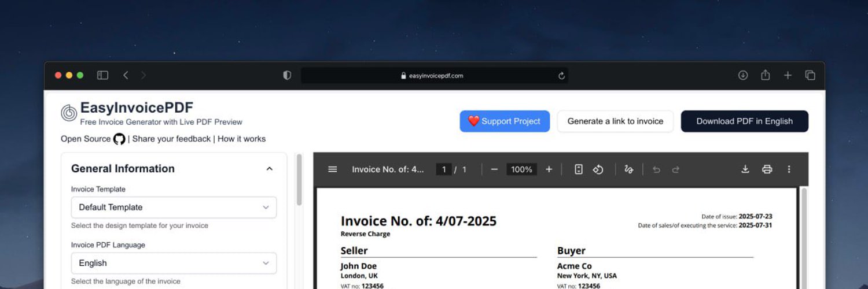Click the 'New York, NY, USA' buyer address
Image resolution: width=868 pixels, height=289 pixels.
coord(587,276)
